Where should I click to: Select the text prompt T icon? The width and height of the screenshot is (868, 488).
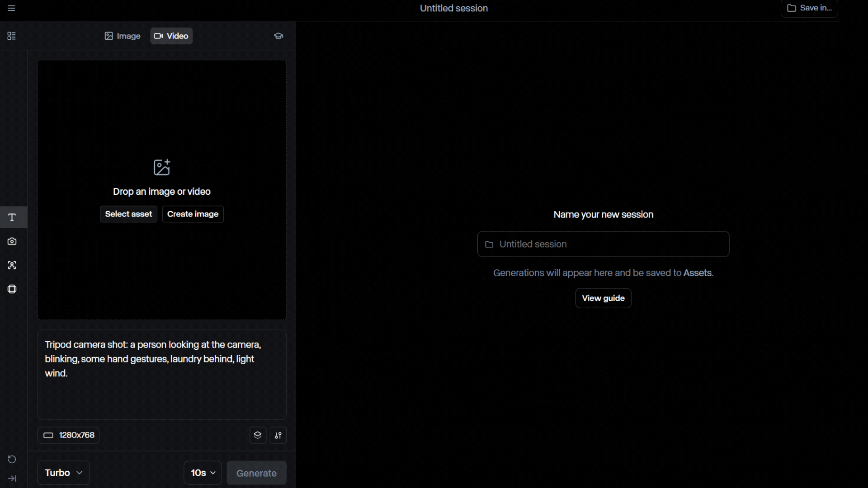point(12,217)
